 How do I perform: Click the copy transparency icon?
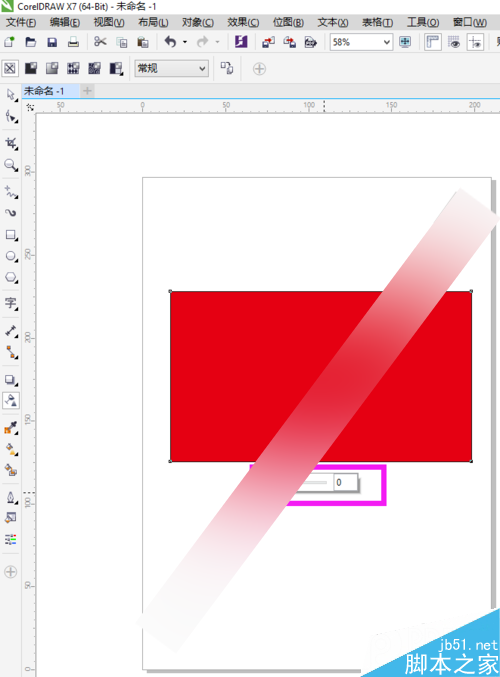(227, 68)
